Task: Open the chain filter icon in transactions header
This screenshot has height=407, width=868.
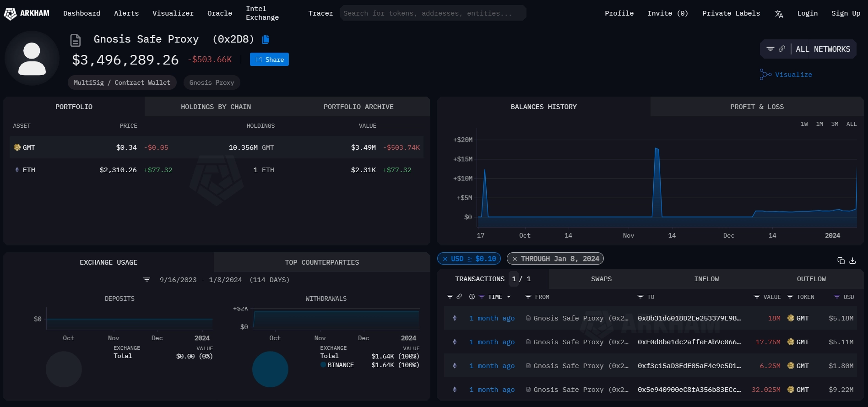Action: click(450, 297)
